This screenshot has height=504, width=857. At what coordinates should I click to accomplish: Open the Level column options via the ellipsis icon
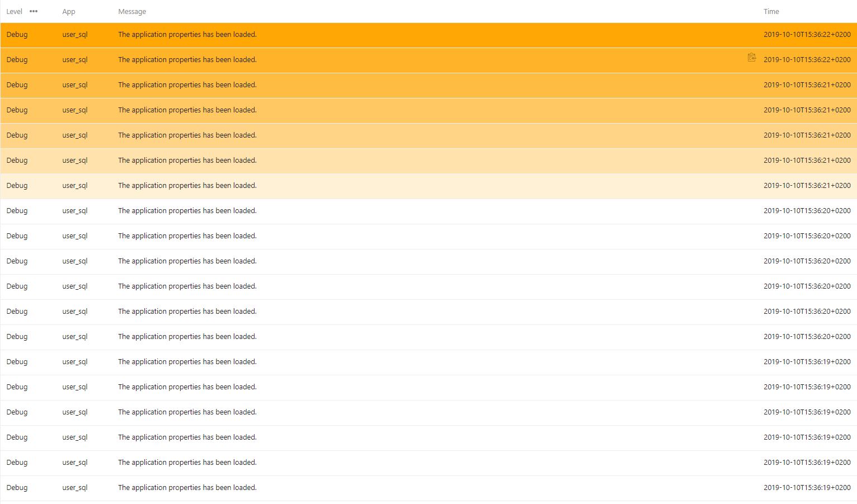point(33,11)
